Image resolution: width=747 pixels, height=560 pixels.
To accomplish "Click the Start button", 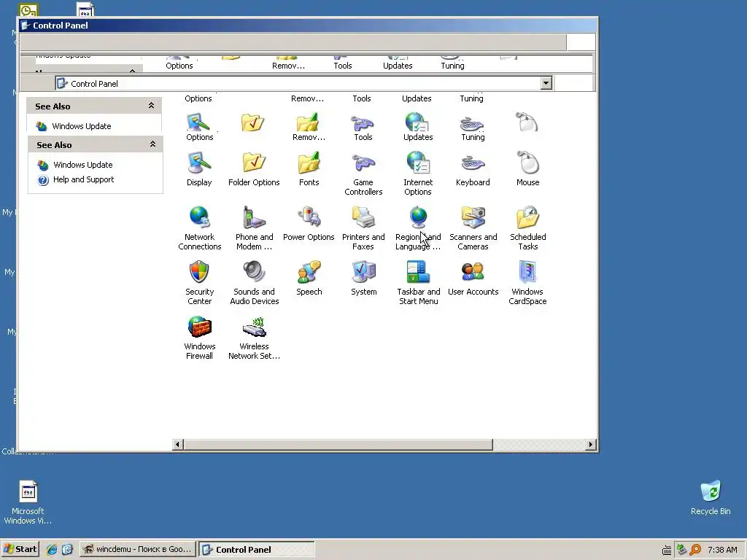I will tap(20, 549).
